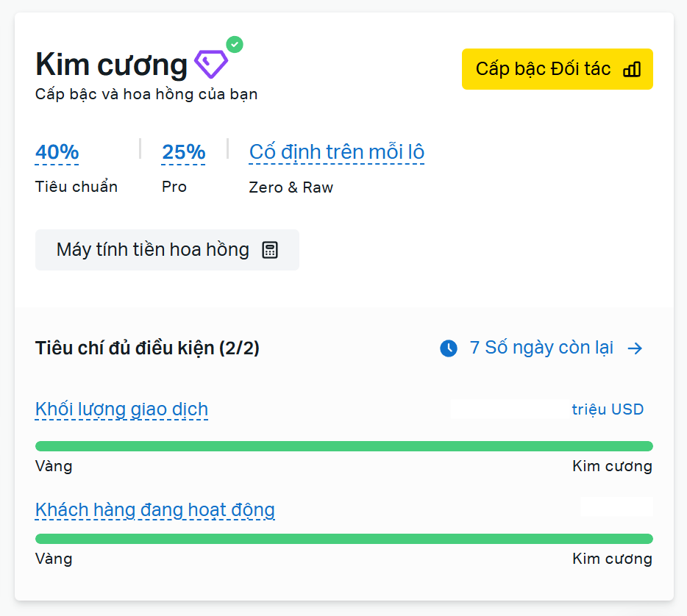Click the Khách hàng đang hoạt động progress bar
Screen dimensions: 687x616
pos(343,539)
